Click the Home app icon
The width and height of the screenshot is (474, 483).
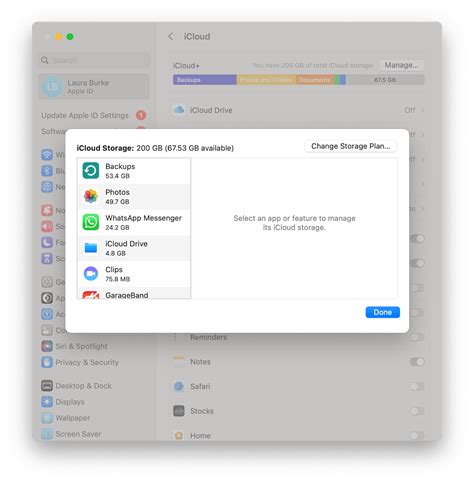[x=179, y=435]
